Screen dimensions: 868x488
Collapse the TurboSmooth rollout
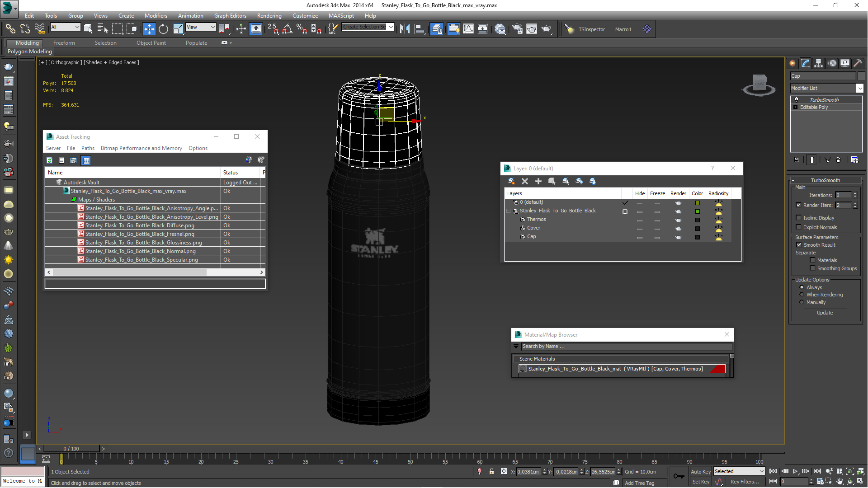click(825, 180)
